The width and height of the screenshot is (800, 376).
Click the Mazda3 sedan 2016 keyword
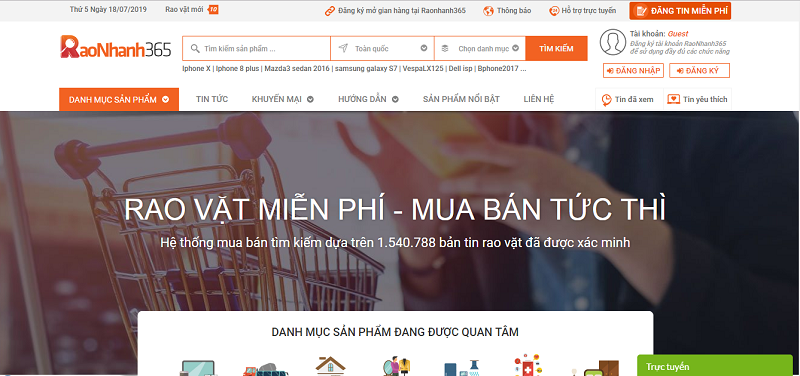296,68
